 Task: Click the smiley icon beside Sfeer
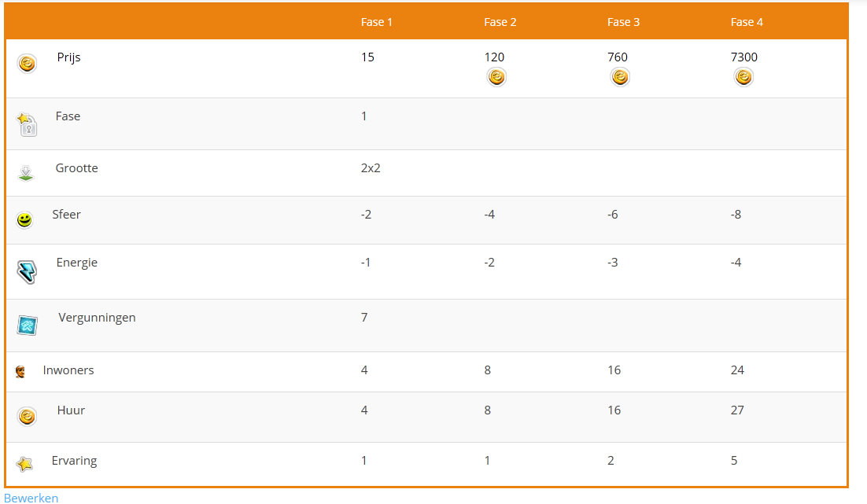(x=25, y=220)
